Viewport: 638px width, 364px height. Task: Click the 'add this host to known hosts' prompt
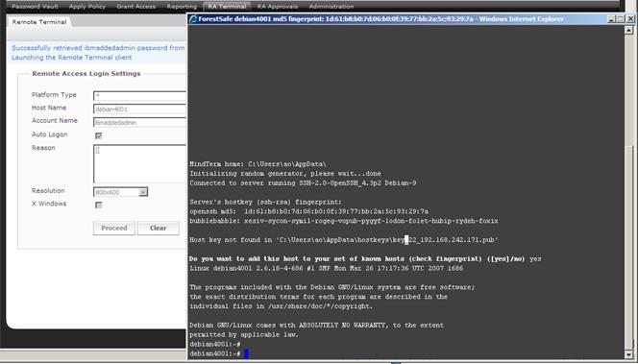pyautogui.click(x=365, y=259)
